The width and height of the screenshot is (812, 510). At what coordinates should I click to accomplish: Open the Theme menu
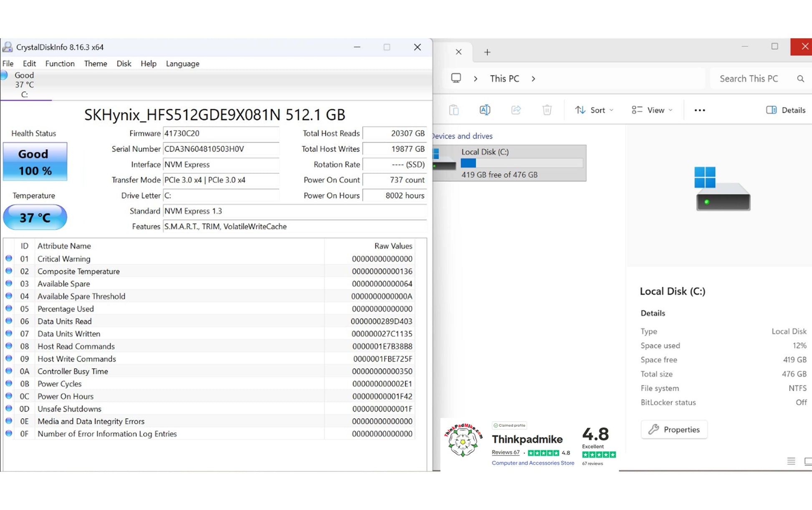96,64
